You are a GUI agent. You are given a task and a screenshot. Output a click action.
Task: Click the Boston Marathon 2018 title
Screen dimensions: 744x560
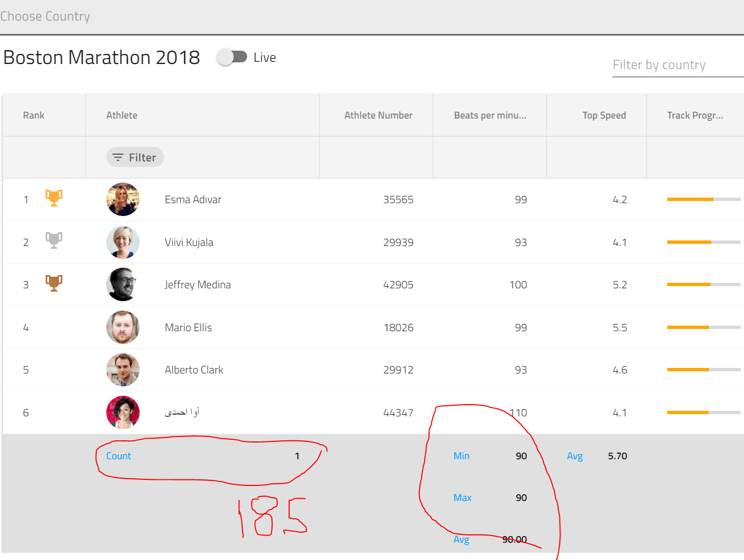tap(102, 57)
